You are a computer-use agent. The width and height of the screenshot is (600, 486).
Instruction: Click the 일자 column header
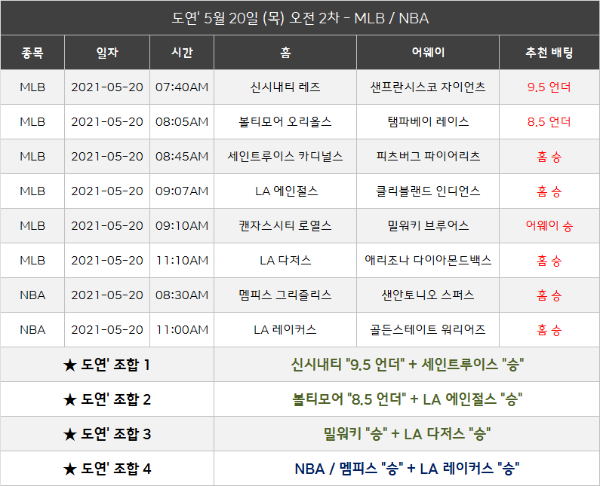pos(107,52)
